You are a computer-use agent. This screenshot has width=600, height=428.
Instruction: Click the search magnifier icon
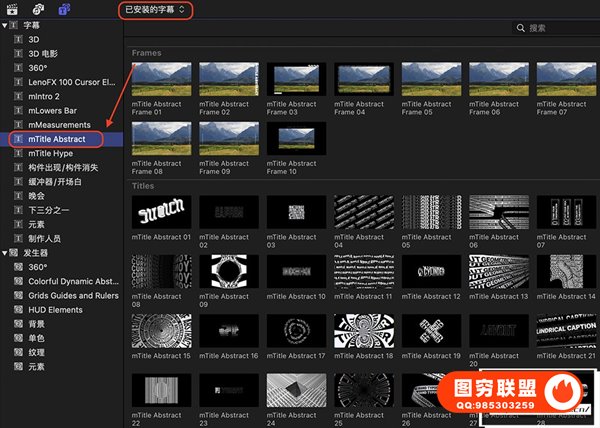(x=518, y=29)
